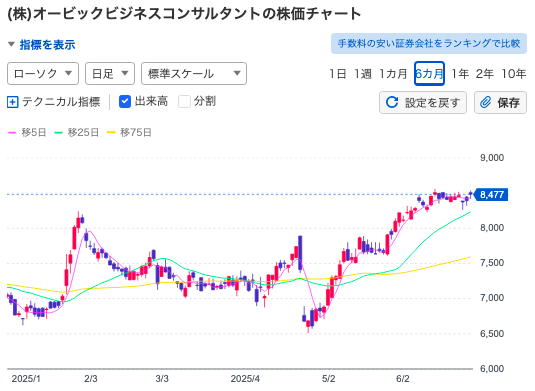Screen dimensions: 535x391
Task: Select the 1カ月 period tab
Action: (x=393, y=74)
